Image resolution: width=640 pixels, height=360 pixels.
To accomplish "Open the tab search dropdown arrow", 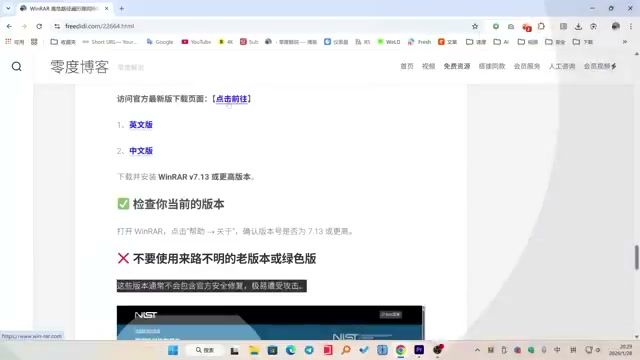I will click(8, 8).
